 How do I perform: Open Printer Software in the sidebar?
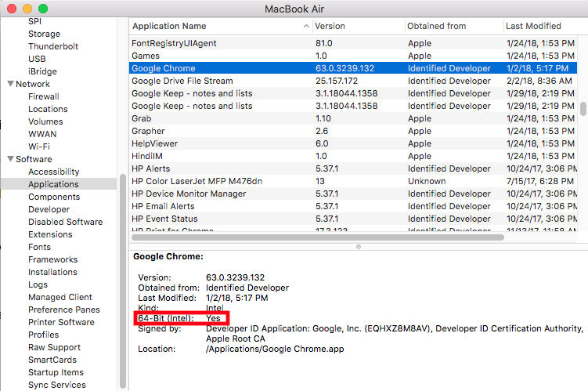click(x=61, y=322)
